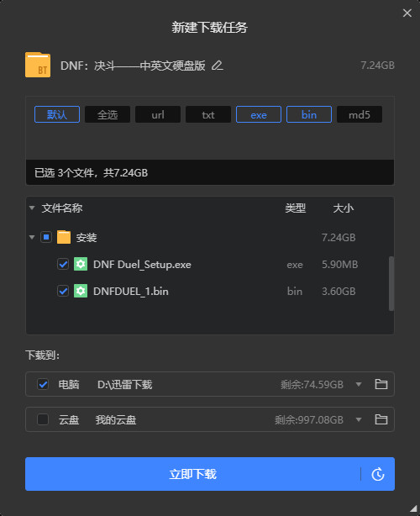Click the file list scrollbar

391,284
